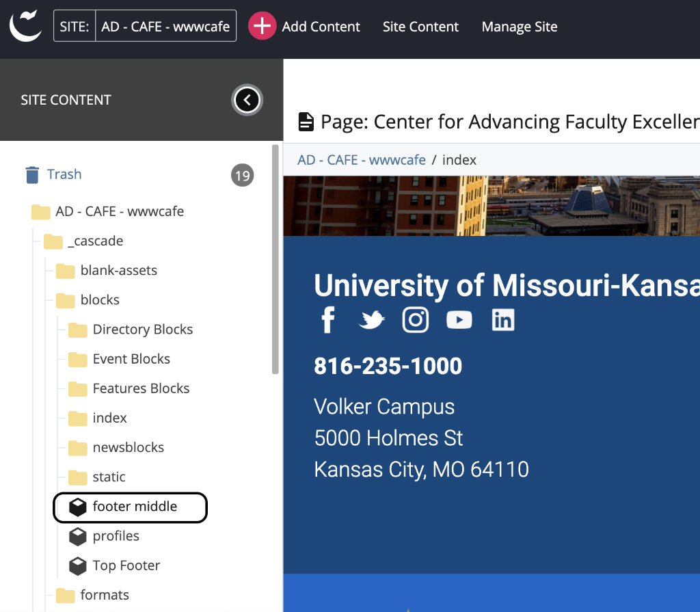Select the footer middle block label
The height and width of the screenshot is (612, 700).
[135, 506]
